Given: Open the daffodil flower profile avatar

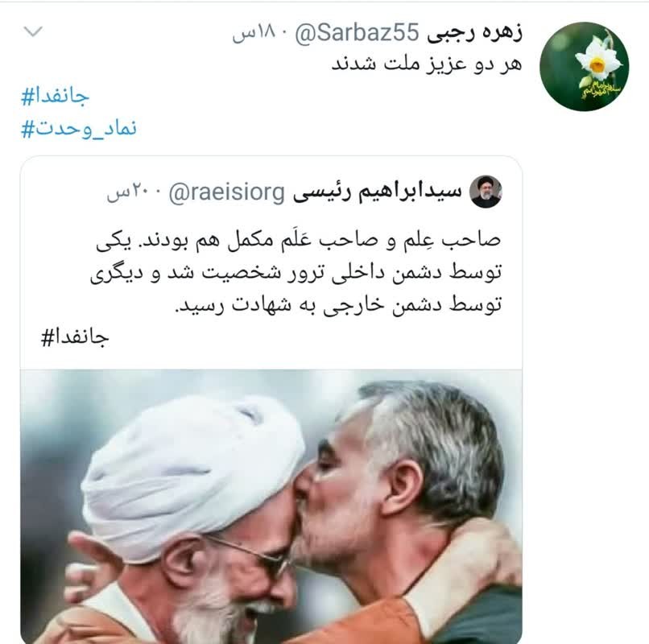Looking at the screenshot, I should point(584,66).
